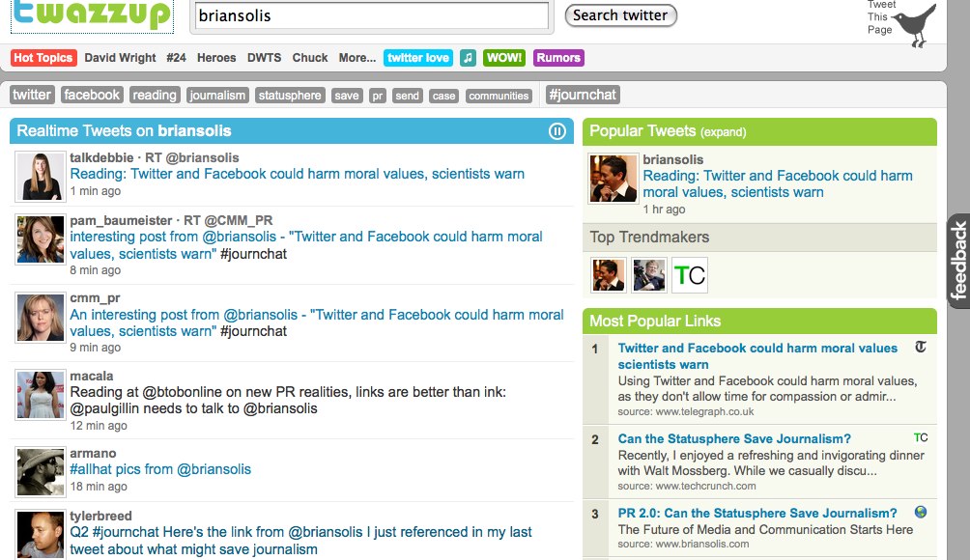Filter by the case keyword tag
Screen dimensions: 970x560
pyautogui.click(x=443, y=96)
